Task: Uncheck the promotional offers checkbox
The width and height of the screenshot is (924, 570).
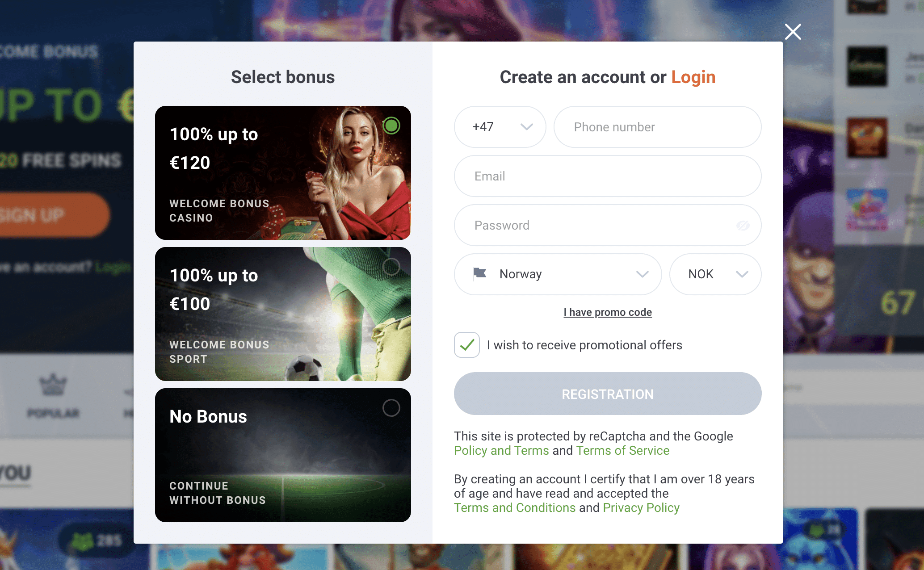Action: 467,345
